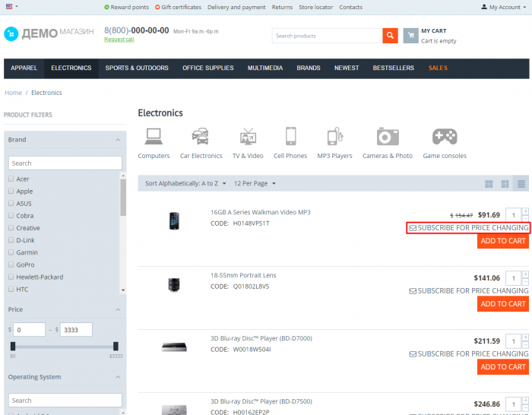Click the orange search magnifier button
The height and width of the screenshot is (415, 532).
click(390, 36)
